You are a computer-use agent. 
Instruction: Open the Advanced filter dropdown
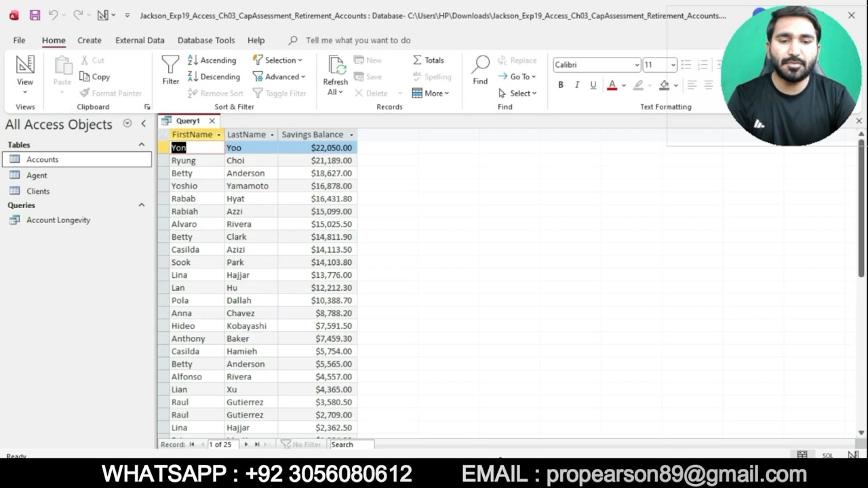coord(279,77)
